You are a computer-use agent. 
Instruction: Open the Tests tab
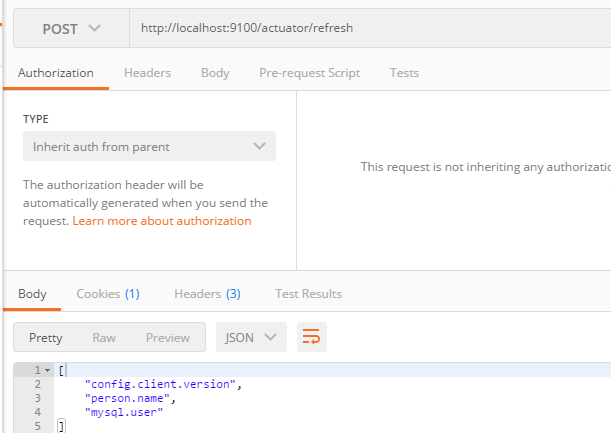click(x=404, y=73)
